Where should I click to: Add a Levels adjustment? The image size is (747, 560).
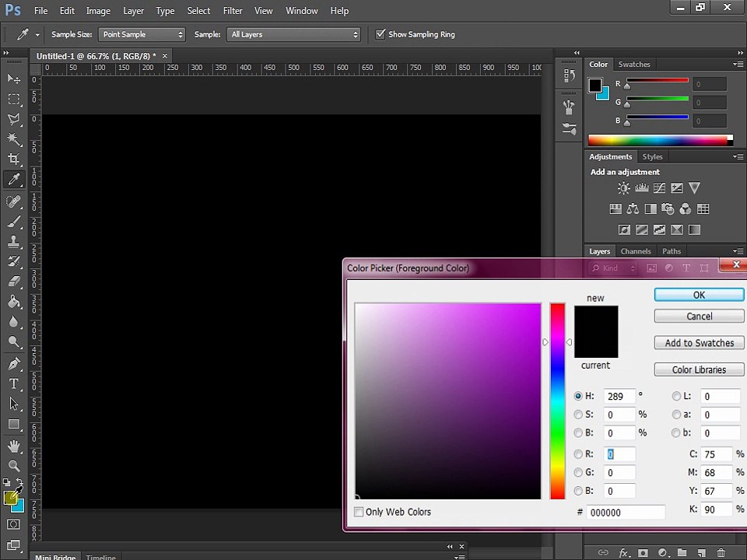tap(642, 187)
